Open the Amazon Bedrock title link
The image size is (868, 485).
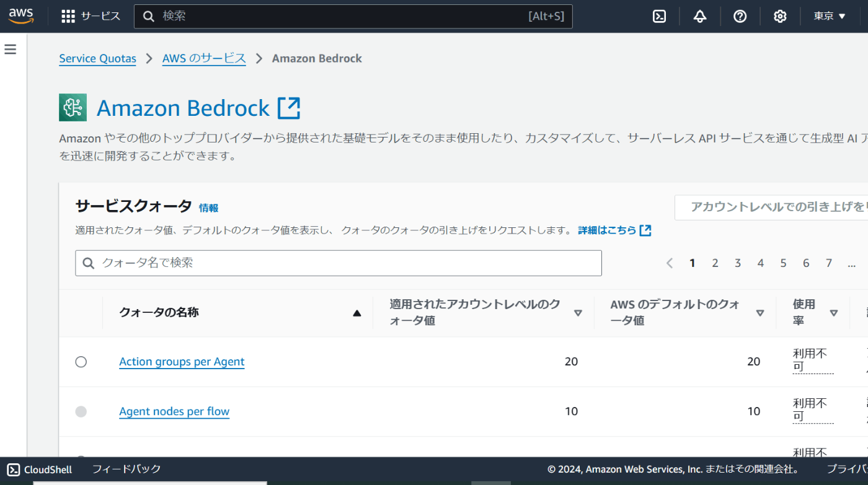point(183,108)
